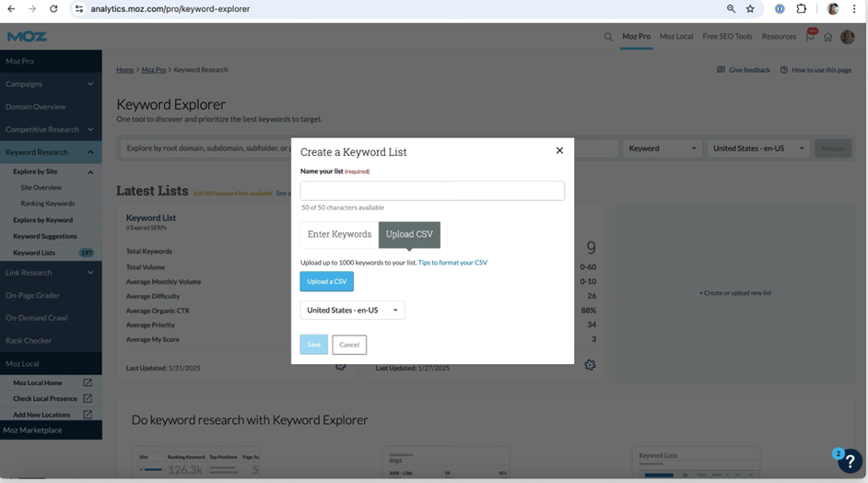Click the gear icon on keyword list card

click(590, 365)
